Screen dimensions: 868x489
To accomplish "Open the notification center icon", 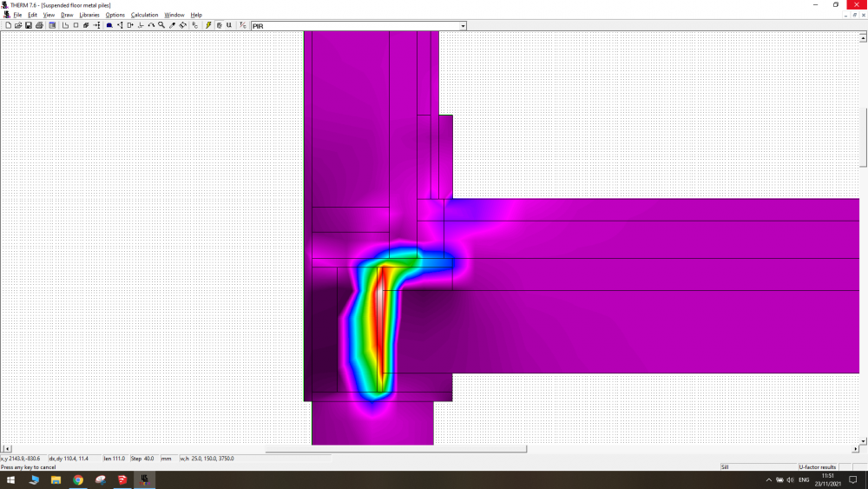I will pyautogui.click(x=853, y=480).
